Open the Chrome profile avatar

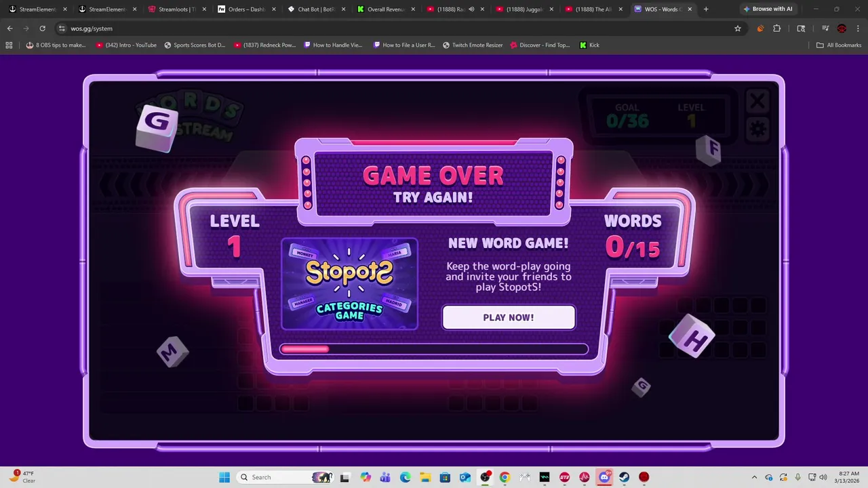842,28
